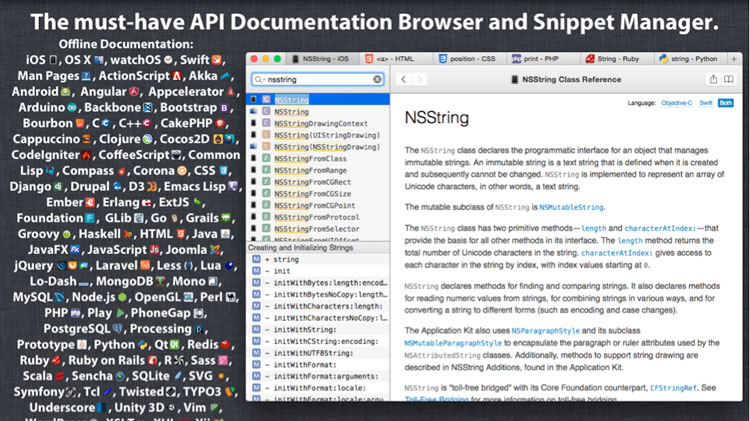The width and height of the screenshot is (750, 421).
Task: Jump to initWithFormat:arguments: method
Action: (318, 377)
